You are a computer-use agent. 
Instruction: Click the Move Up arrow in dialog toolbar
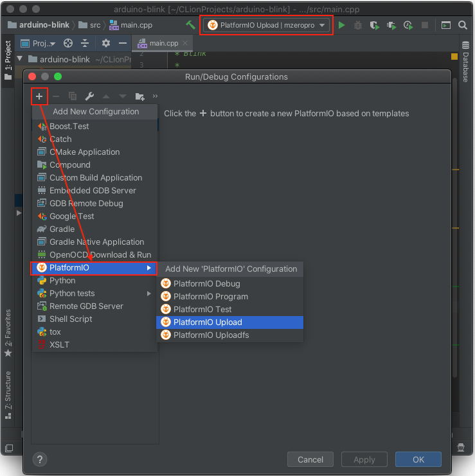[106, 96]
